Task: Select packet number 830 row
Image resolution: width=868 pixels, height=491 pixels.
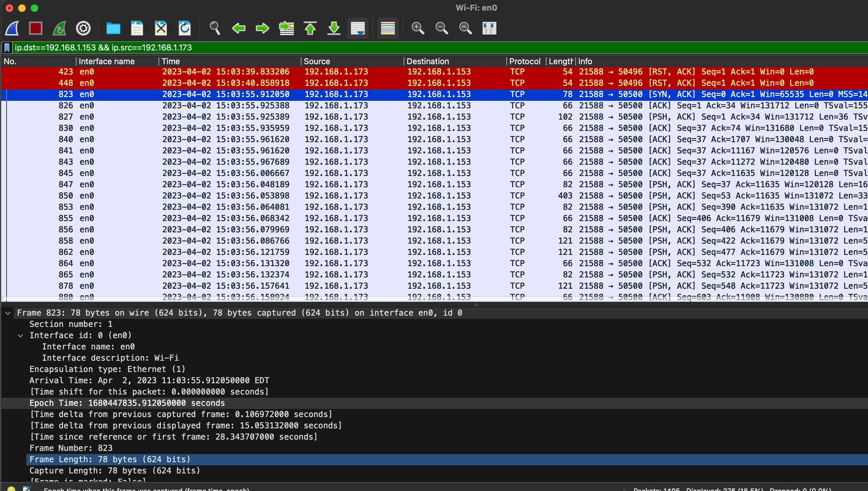Action: click(434, 128)
